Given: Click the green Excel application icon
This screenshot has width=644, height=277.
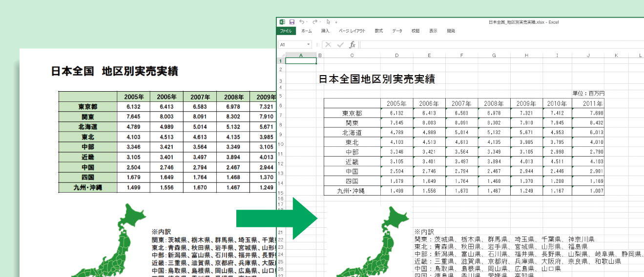Looking at the screenshot, I should [x=282, y=22].
